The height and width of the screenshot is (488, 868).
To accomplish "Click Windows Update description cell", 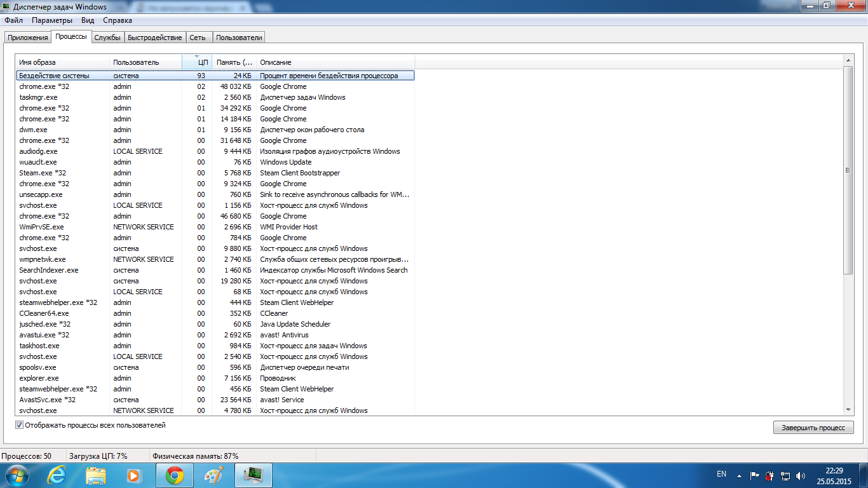I will click(286, 162).
